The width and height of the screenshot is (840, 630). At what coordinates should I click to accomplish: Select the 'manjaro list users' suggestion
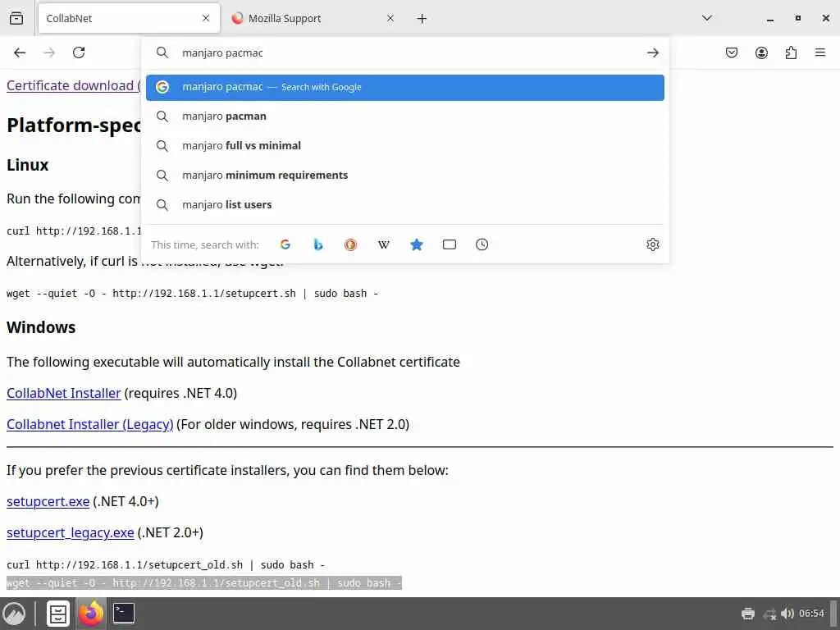click(x=405, y=204)
